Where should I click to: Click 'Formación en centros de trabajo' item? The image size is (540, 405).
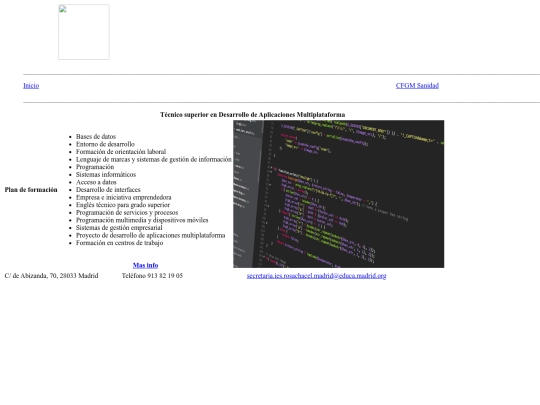tap(119, 242)
